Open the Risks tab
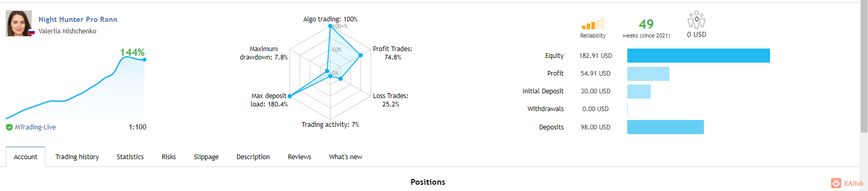The height and width of the screenshot is (191, 868). click(169, 157)
